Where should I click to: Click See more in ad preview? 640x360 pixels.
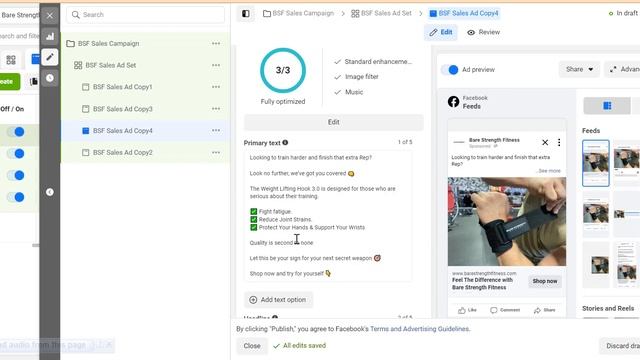(549, 171)
